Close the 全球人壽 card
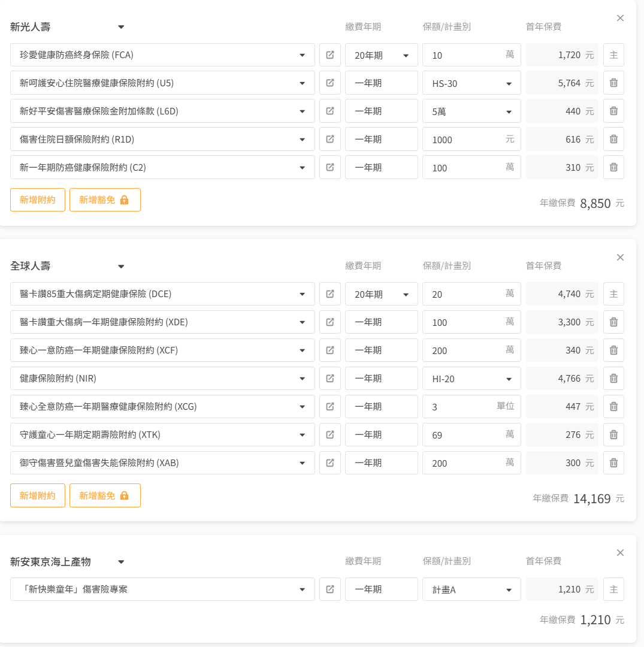This screenshot has height=647, width=644. [620, 258]
